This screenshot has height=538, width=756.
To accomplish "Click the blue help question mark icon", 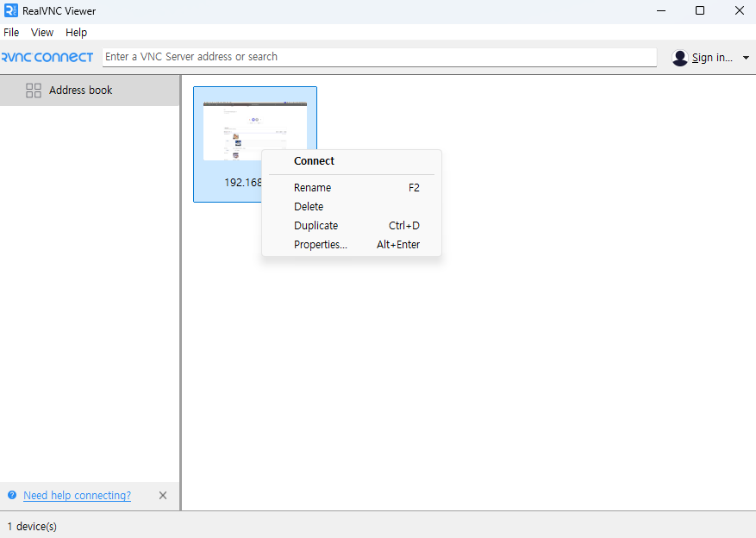I will [12, 495].
